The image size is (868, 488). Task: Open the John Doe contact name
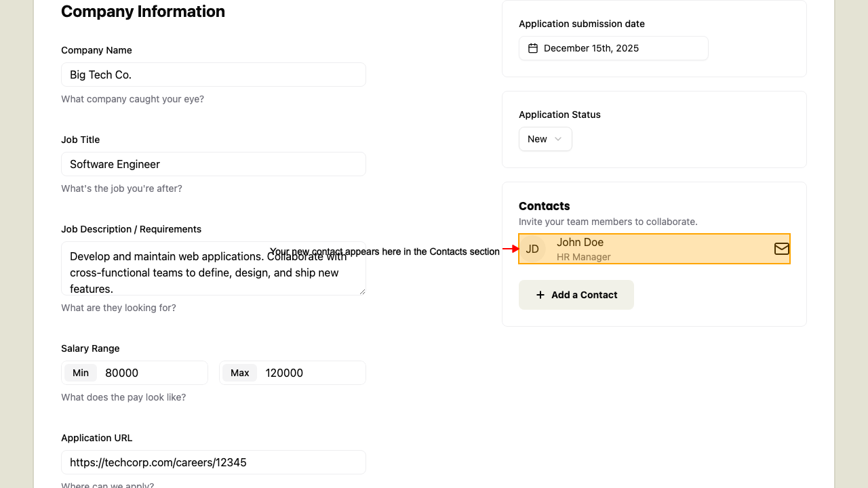580,242
